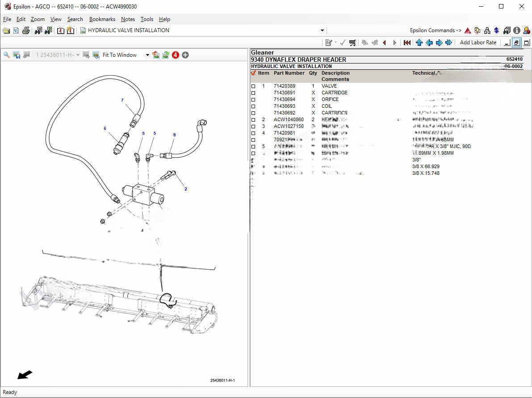The width and height of the screenshot is (532, 398).
Task: Tick the checkbox for part 71420389 VALVE
Action: point(253,86)
